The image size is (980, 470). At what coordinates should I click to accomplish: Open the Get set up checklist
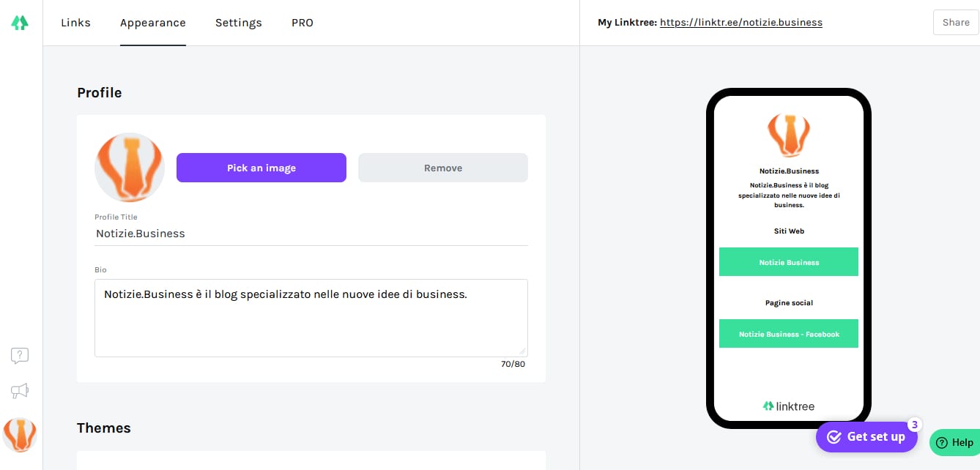click(x=866, y=437)
